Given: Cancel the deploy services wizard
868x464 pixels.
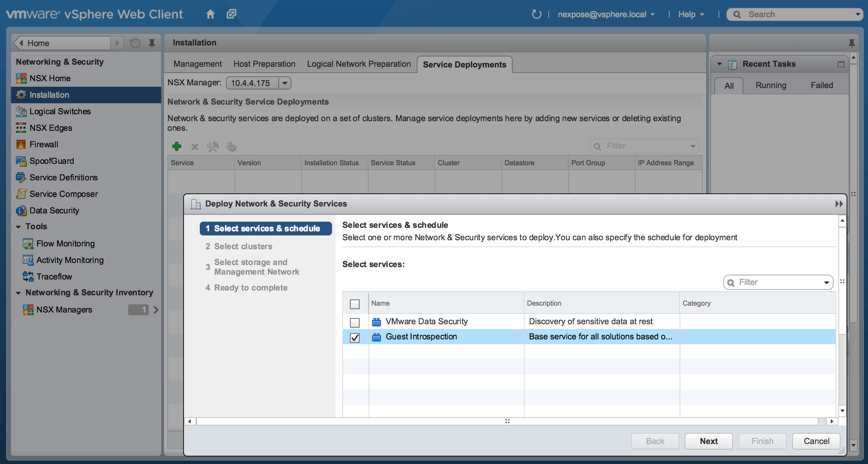Looking at the screenshot, I should (816, 441).
